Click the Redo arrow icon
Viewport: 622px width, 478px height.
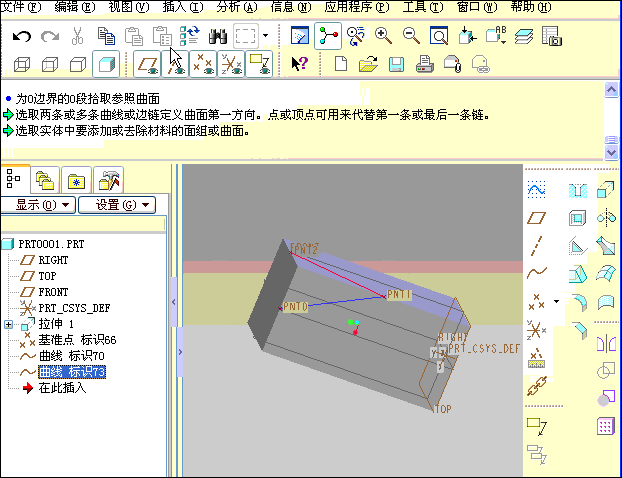tap(50, 37)
